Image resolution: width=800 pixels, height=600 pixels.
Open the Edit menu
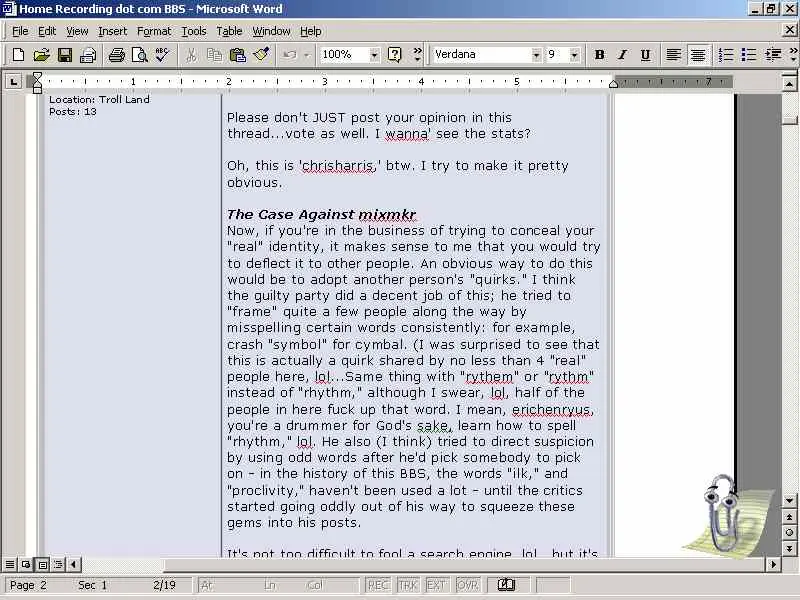click(47, 31)
